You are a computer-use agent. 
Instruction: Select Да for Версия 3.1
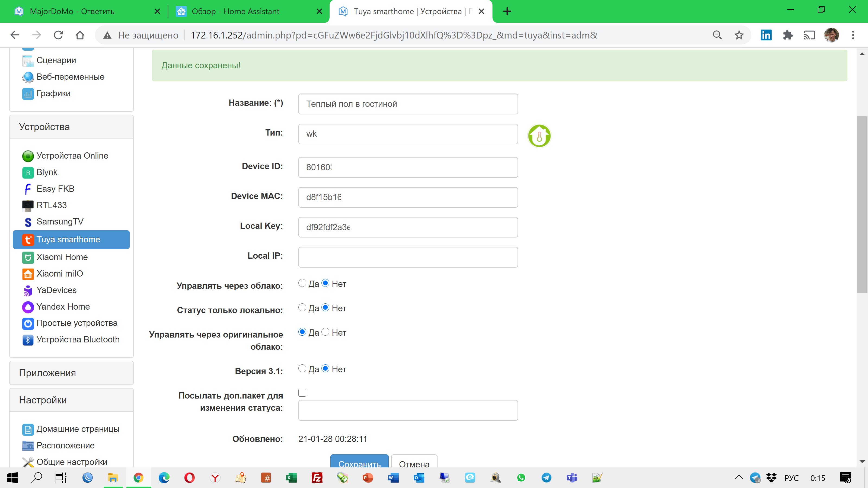(x=302, y=368)
